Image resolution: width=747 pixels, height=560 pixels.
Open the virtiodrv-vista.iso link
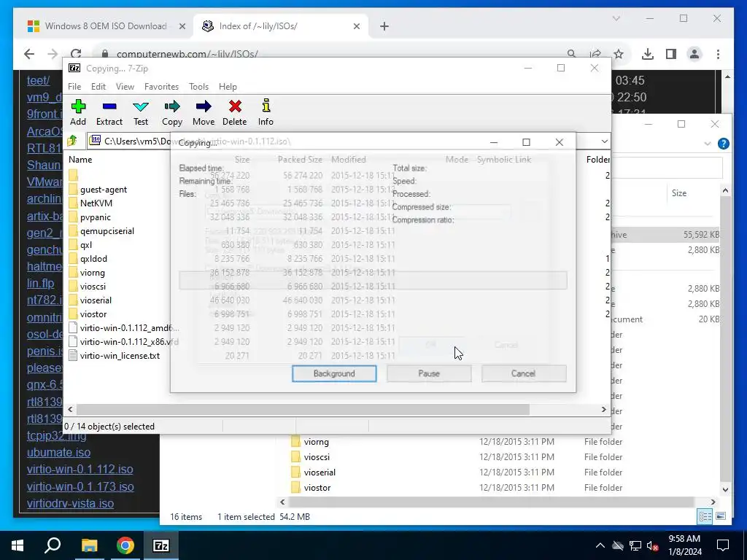pos(71,503)
